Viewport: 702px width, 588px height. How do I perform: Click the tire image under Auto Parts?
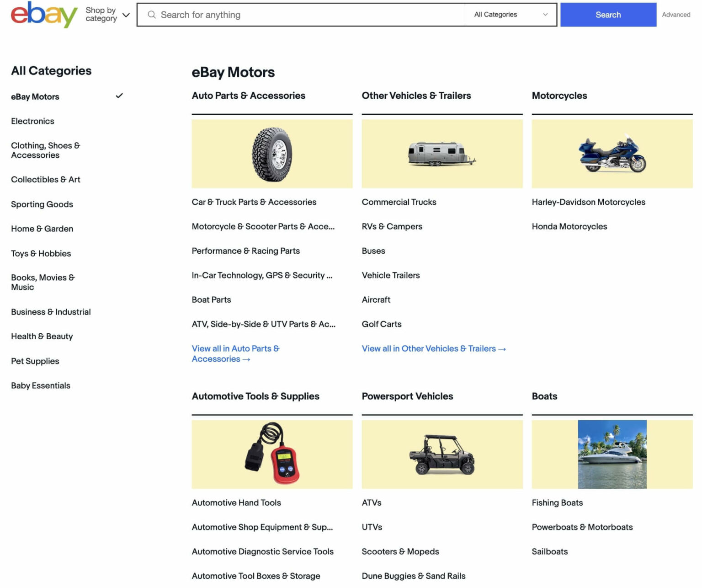pyautogui.click(x=272, y=153)
